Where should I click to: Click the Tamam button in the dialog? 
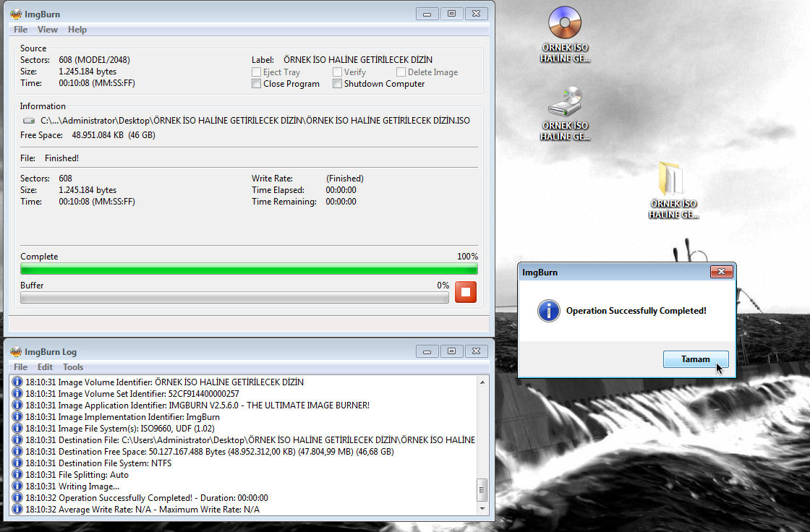[x=695, y=359]
